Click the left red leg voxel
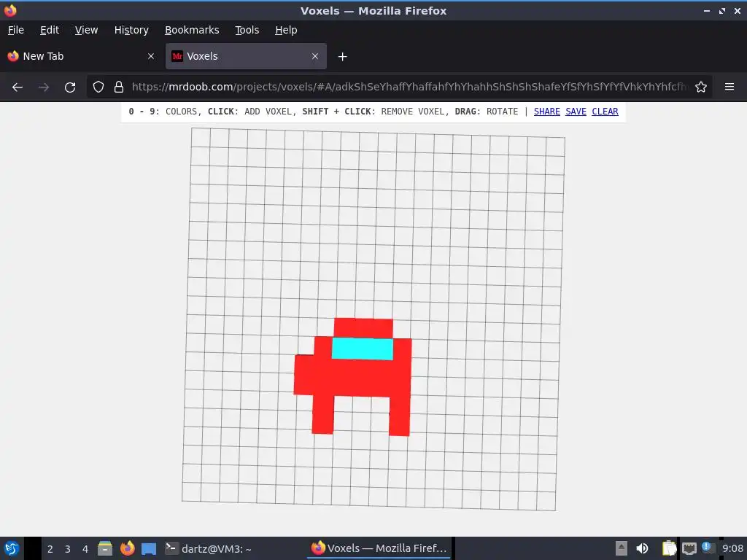This screenshot has width=747, height=560. pyautogui.click(x=322, y=414)
